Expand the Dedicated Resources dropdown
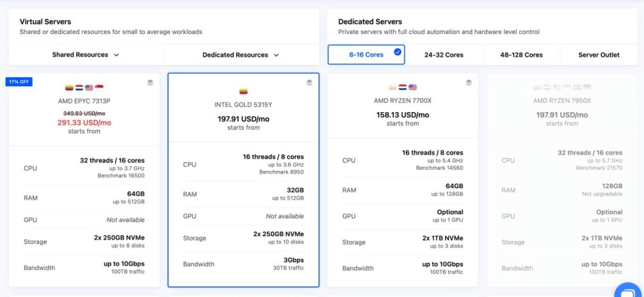 (x=240, y=55)
